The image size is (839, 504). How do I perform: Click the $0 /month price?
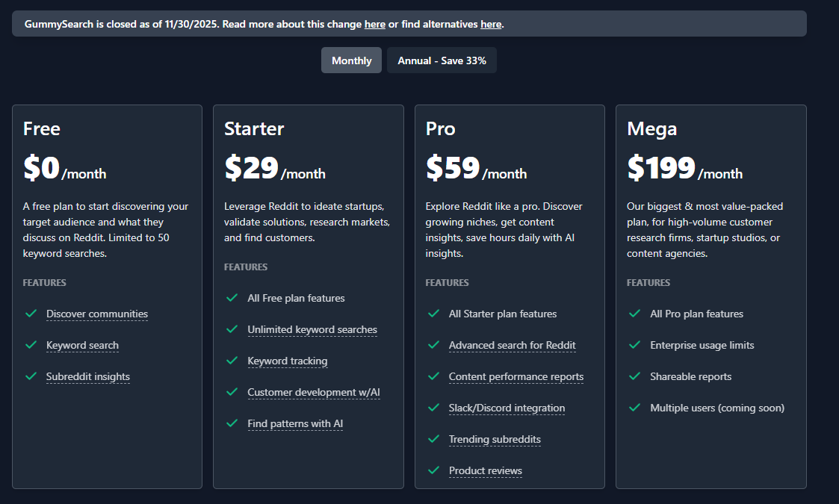click(65, 168)
